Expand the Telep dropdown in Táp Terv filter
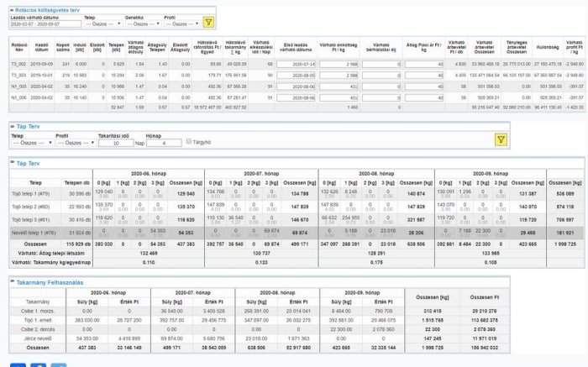This screenshot has height=367, width=588. click(30, 143)
